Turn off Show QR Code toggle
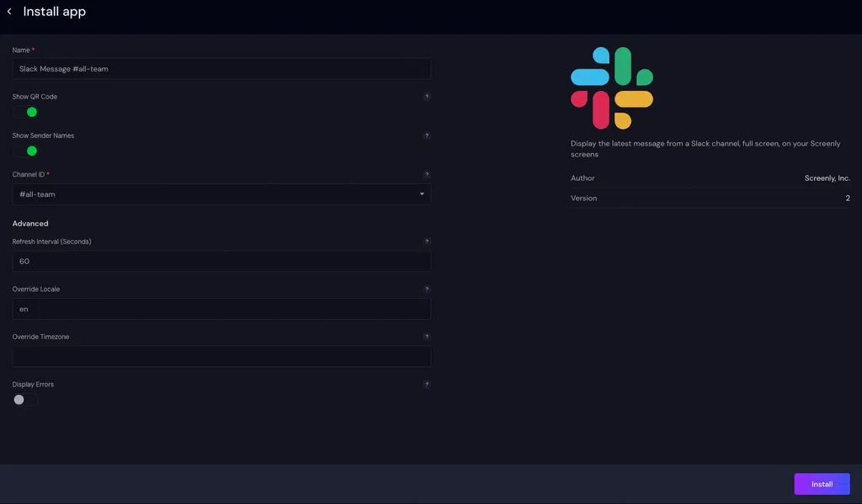862x504 pixels. [25, 112]
